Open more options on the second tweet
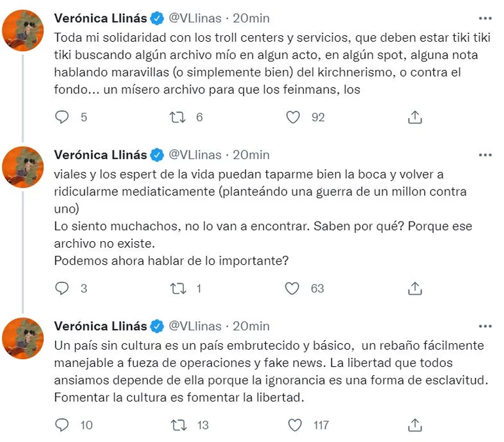The height and width of the screenshot is (442, 504). coord(485,155)
